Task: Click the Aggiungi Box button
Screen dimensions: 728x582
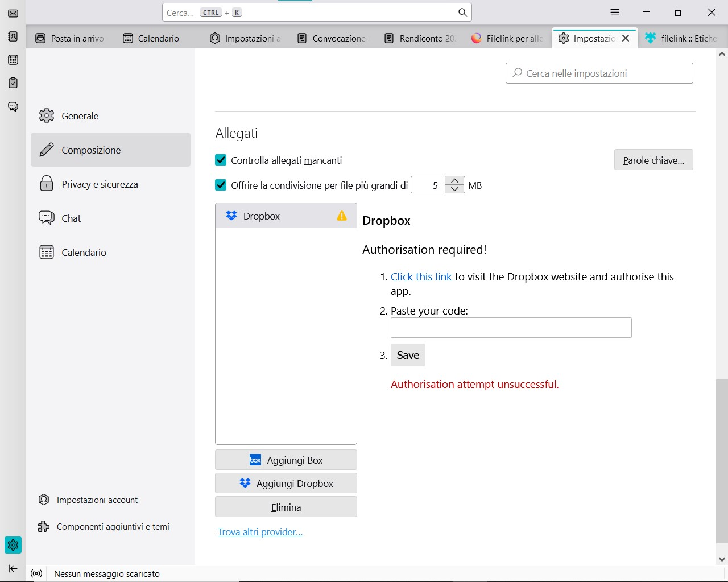Action: [x=286, y=460]
